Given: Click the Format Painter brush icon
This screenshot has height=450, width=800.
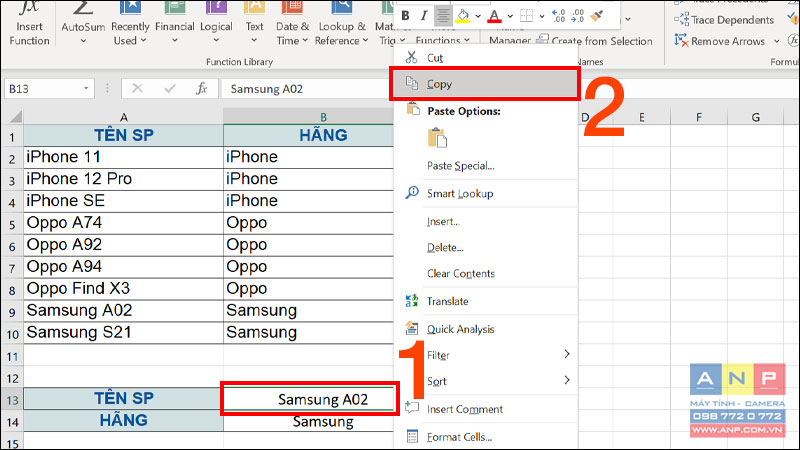Looking at the screenshot, I should pyautogui.click(x=596, y=16).
